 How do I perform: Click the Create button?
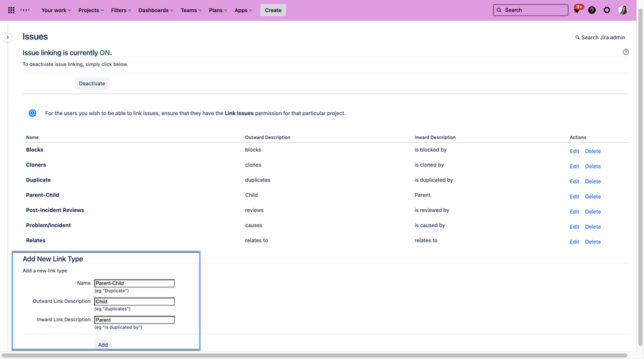[x=273, y=10]
